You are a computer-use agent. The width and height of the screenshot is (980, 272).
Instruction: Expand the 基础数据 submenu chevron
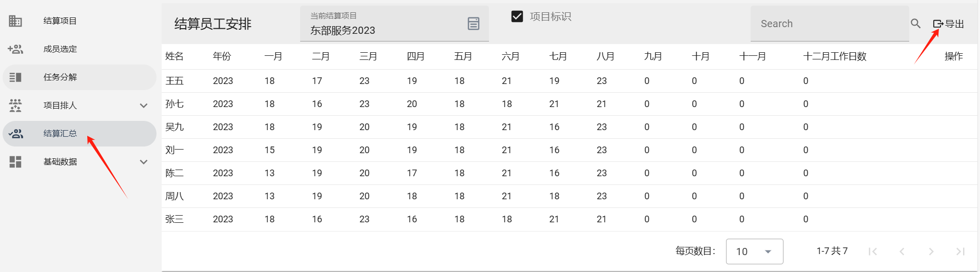[144, 162]
